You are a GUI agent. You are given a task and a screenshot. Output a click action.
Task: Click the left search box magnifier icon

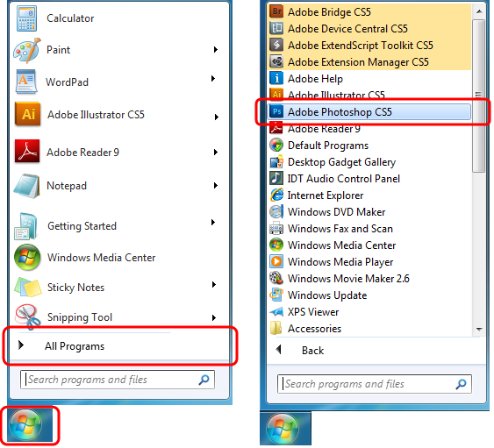(x=204, y=380)
